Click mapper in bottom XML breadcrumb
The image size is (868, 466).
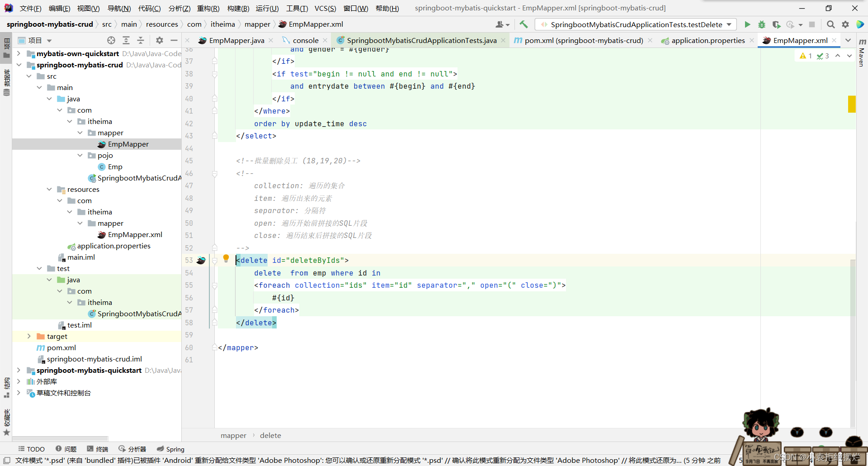233,435
